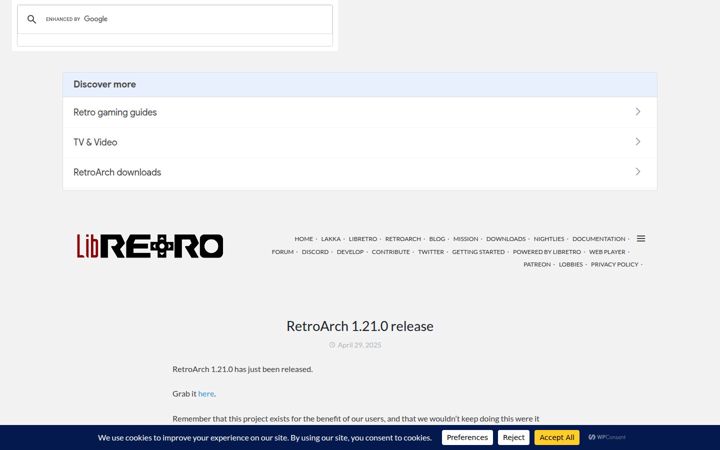Screen dimensions: 720x450
Task: Open the hamburger menu icon
Action: [641, 239]
